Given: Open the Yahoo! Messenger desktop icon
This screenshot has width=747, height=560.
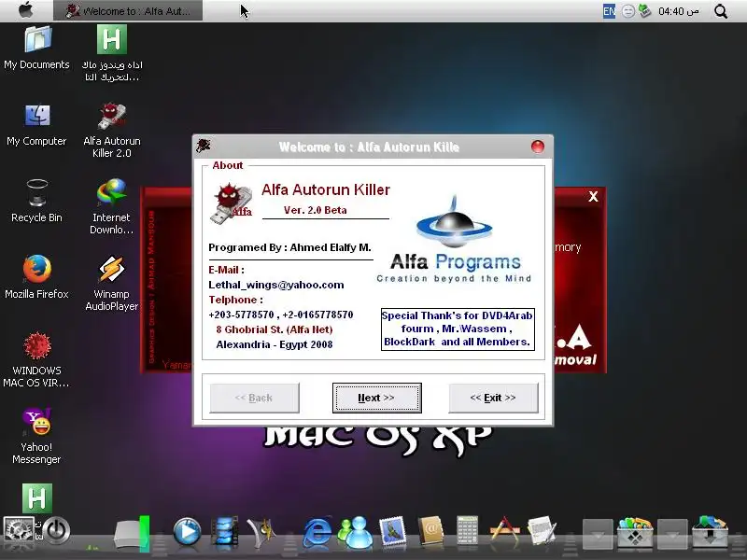Looking at the screenshot, I should click(37, 436).
